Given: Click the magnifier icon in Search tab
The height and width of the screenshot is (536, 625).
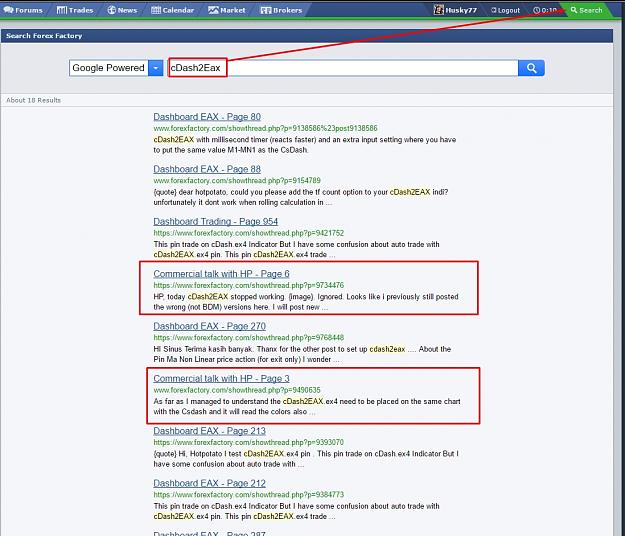Looking at the screenshot, I should 574,10.
